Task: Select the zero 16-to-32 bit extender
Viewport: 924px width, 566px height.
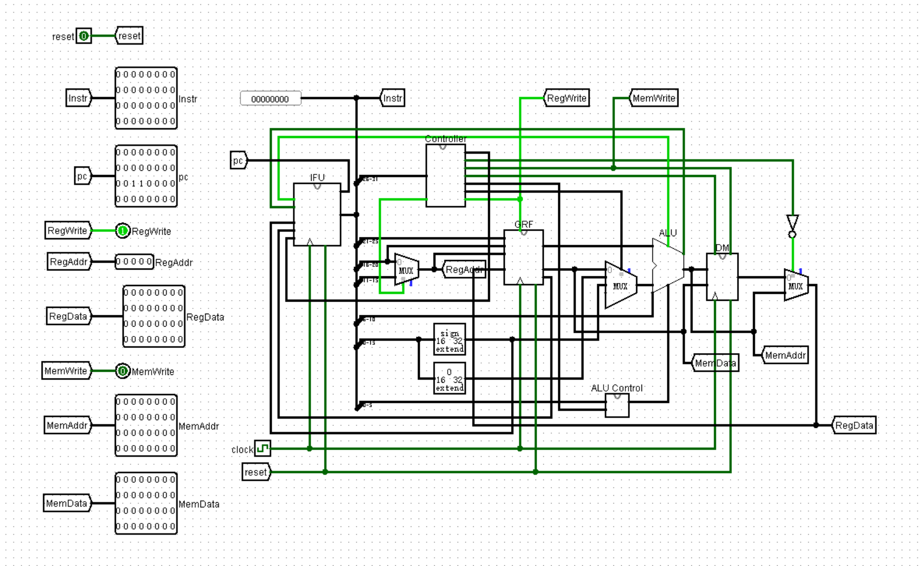Action: 449,379
